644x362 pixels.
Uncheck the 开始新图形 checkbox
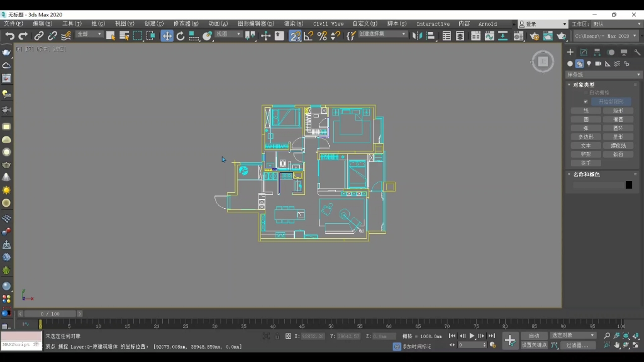586,101
